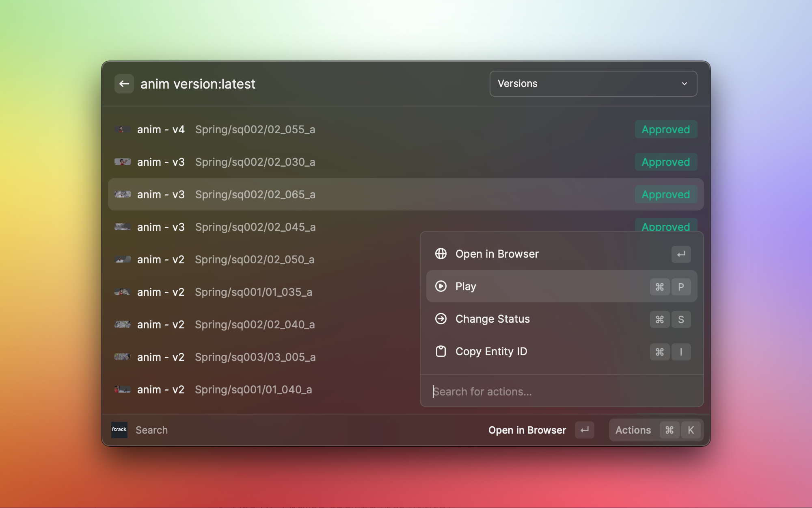Screen dimensions: 812x508
Task: Click Approved status badge on 02_065_a
Action: click(x=665, y=194)
